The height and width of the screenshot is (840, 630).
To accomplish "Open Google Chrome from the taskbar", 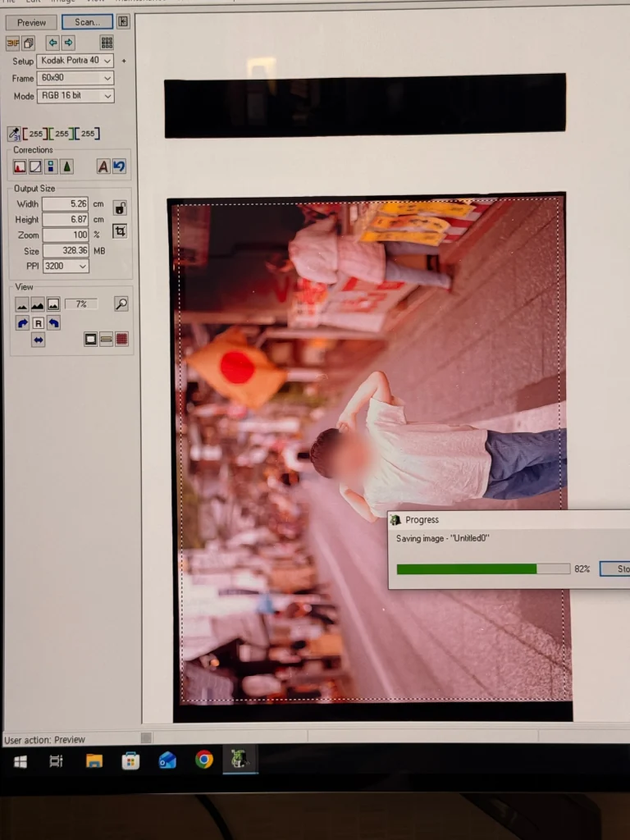I will pyautogui.click(x=204, y=760).
